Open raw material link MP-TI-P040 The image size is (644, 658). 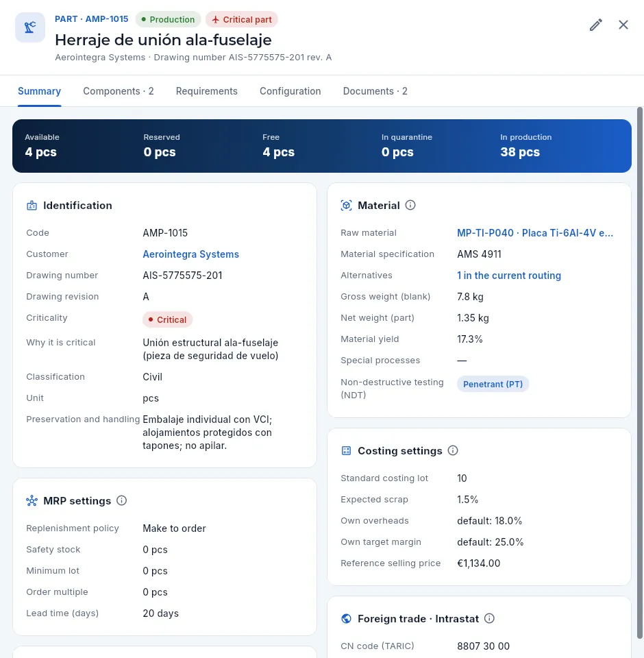click(535, 233)
